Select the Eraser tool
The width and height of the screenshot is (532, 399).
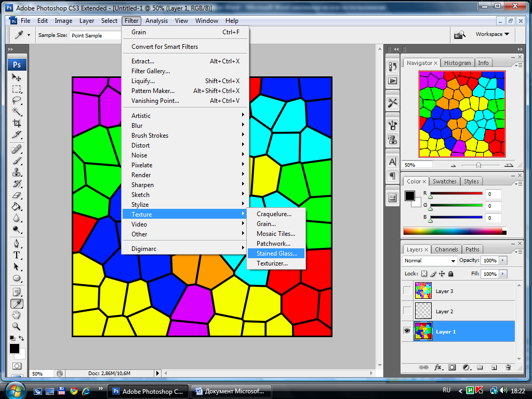coord(17,195)
